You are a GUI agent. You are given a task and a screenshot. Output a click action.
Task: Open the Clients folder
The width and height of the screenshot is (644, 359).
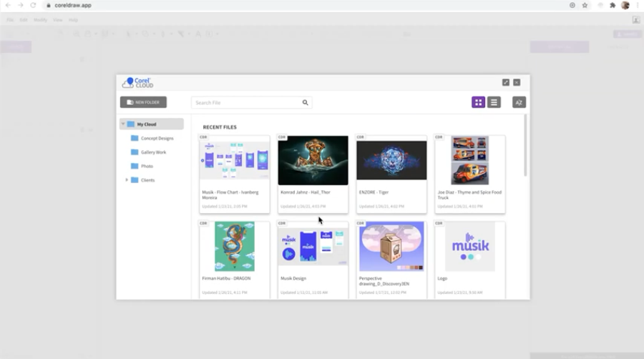pos(143,180)
